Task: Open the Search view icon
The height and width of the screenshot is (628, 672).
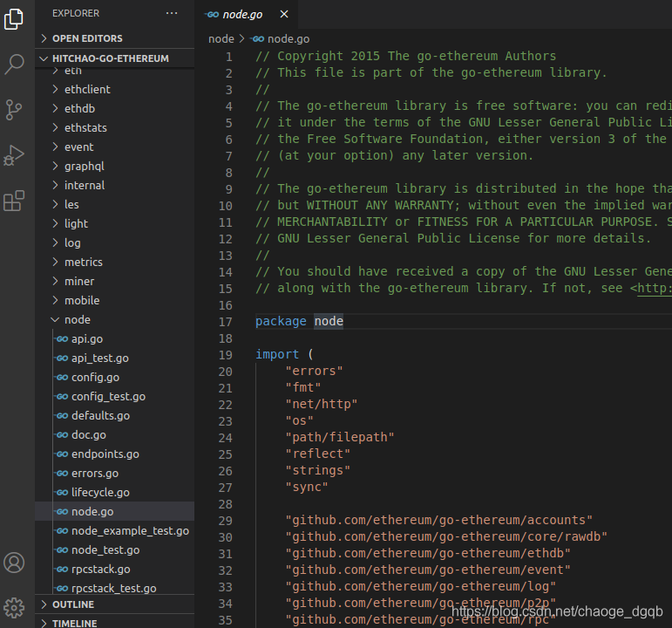Action: pyautogui.click(x=14, y=65)
